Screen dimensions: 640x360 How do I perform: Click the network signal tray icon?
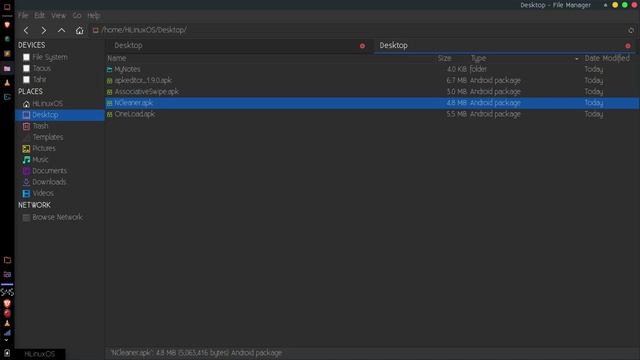(x=7, y=333)
